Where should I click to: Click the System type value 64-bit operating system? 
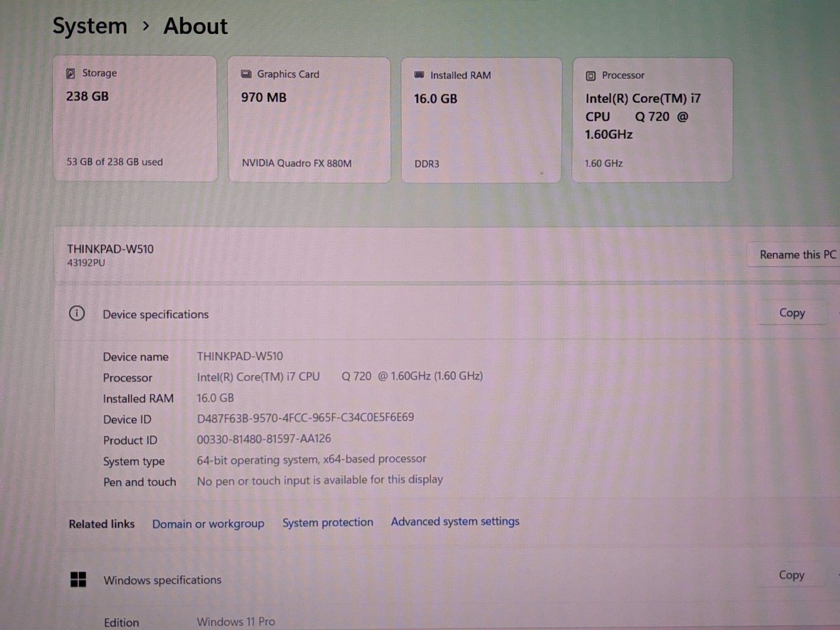pos(311,459)
